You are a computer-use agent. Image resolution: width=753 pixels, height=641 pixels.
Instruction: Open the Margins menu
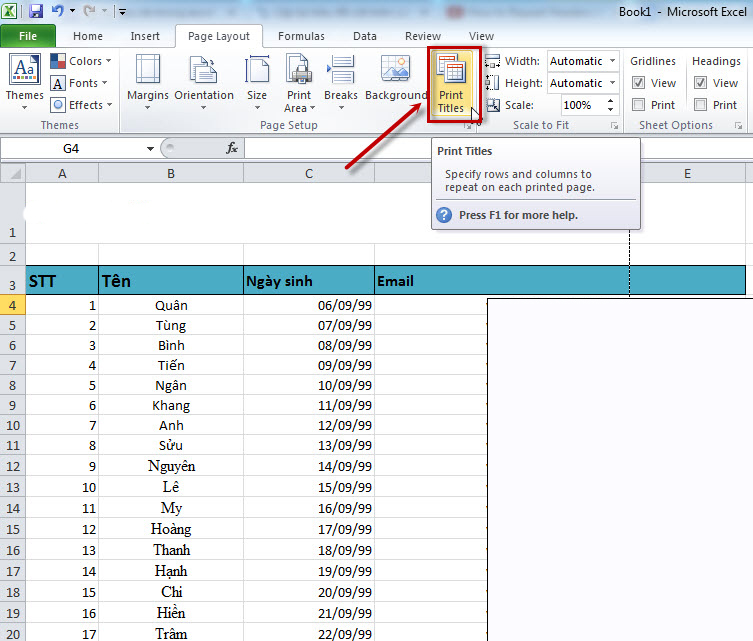(148, 82)
